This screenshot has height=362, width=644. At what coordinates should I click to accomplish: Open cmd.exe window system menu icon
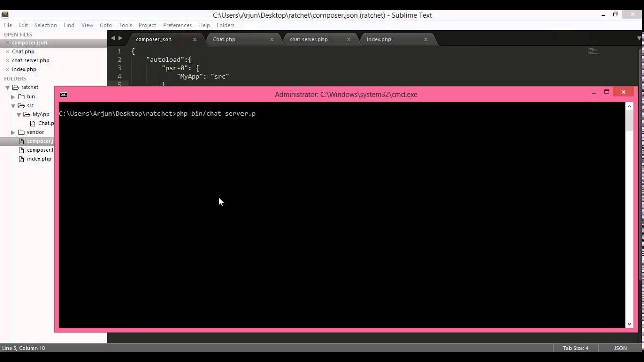(x=63, y=94)
